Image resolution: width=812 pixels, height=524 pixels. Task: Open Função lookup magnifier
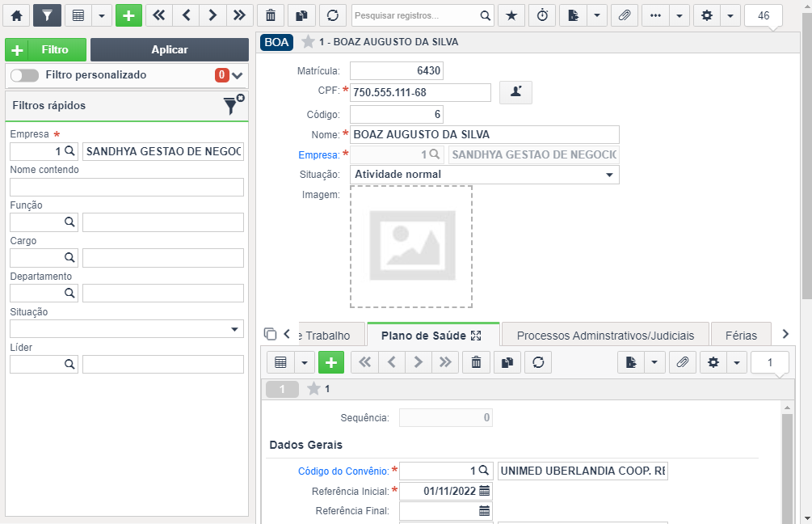pos(70,222)
